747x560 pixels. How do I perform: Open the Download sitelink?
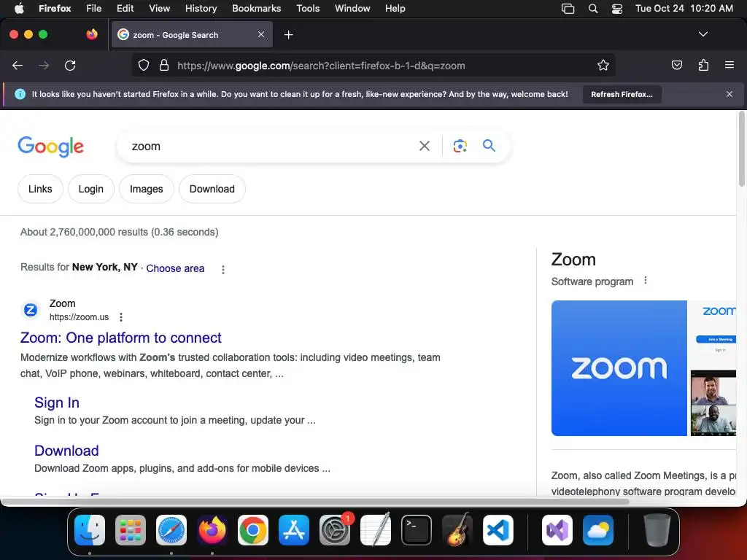(66, 451)
